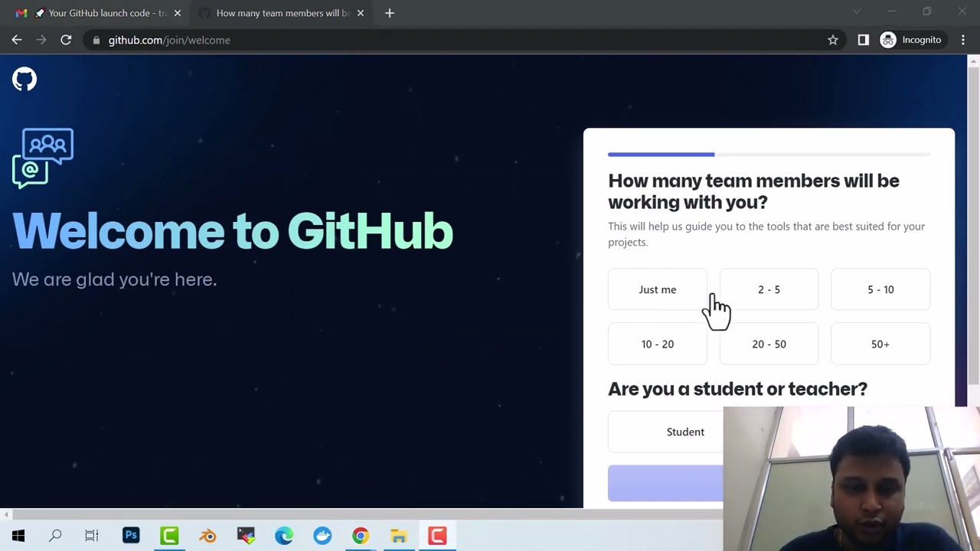
Task: Select the 10 - 20 team size option
Action: point(657,344)
